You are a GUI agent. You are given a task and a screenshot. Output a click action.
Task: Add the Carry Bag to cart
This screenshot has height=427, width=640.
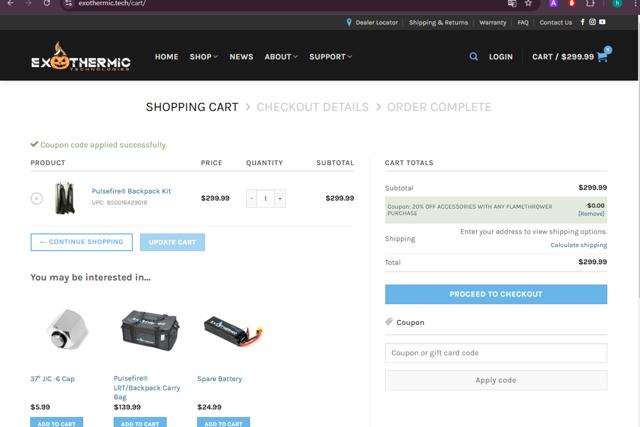point(140,422)
